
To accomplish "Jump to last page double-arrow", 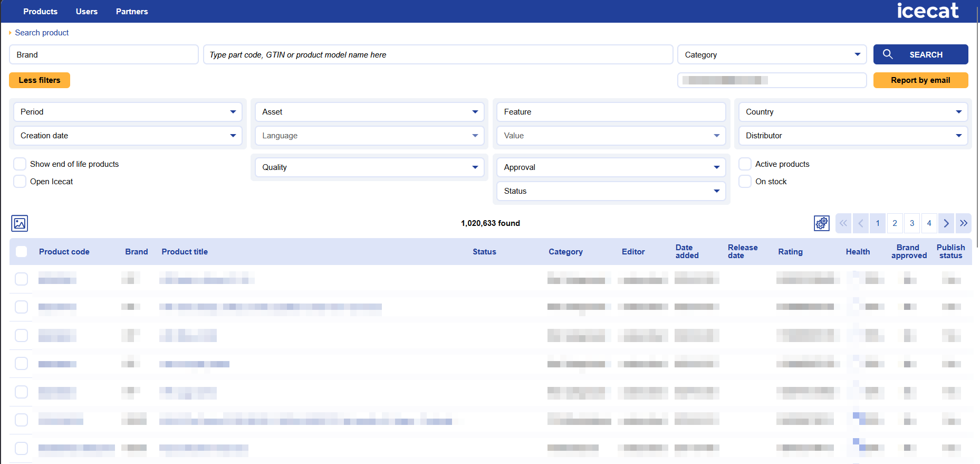I will 964,223.
